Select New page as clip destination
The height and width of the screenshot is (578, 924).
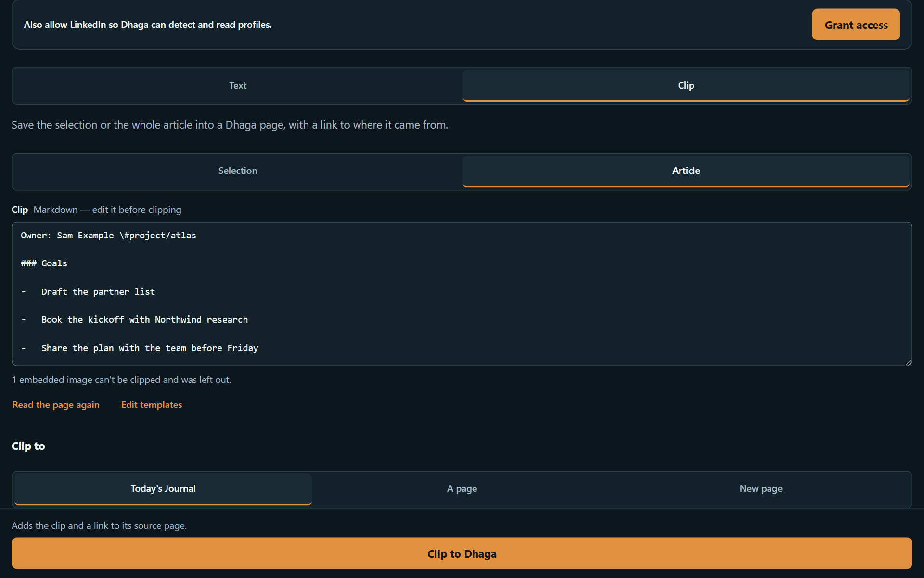761,489
